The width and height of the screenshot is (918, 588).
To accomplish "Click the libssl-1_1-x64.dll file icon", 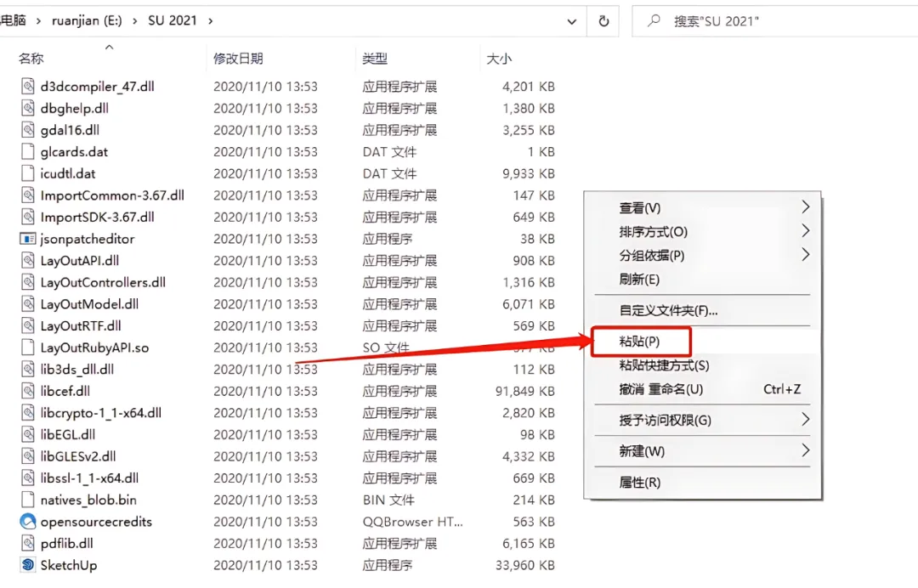I will pos(27,478).
